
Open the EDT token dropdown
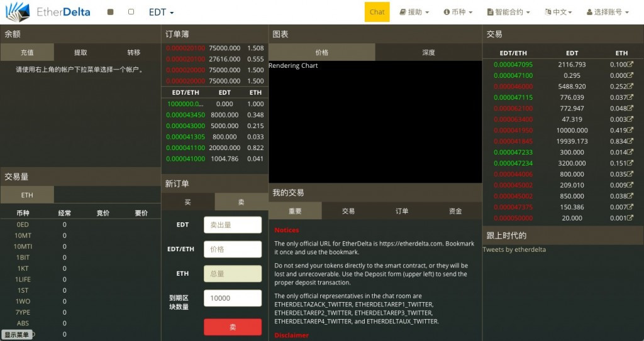161,13
